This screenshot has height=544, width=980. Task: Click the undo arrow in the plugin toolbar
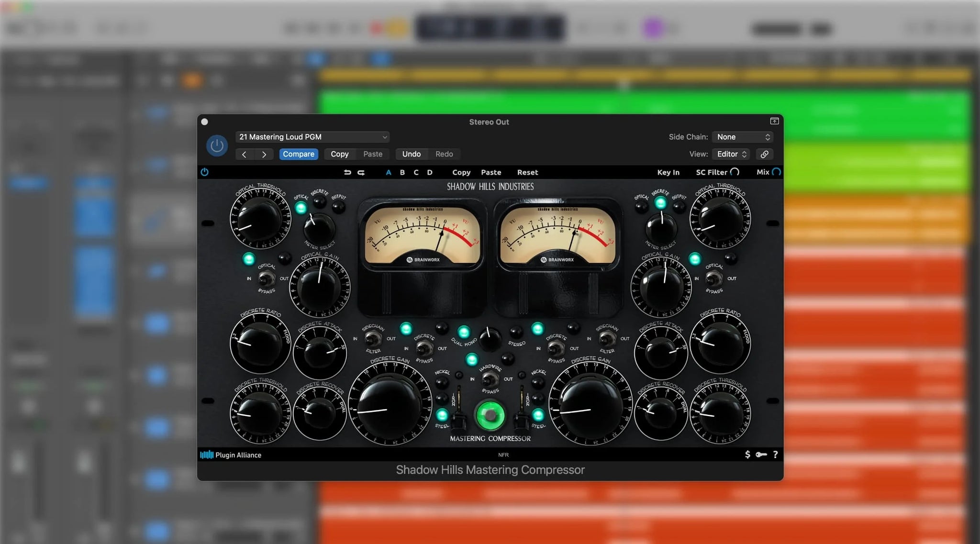348,172
